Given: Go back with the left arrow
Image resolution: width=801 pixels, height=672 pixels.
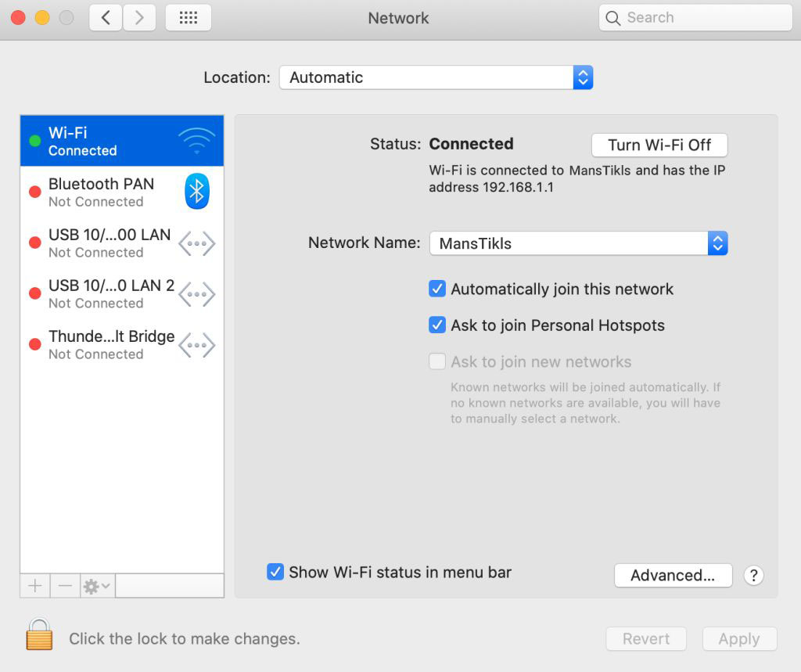Looking at the screenshot, I should (x=106, y=18).
